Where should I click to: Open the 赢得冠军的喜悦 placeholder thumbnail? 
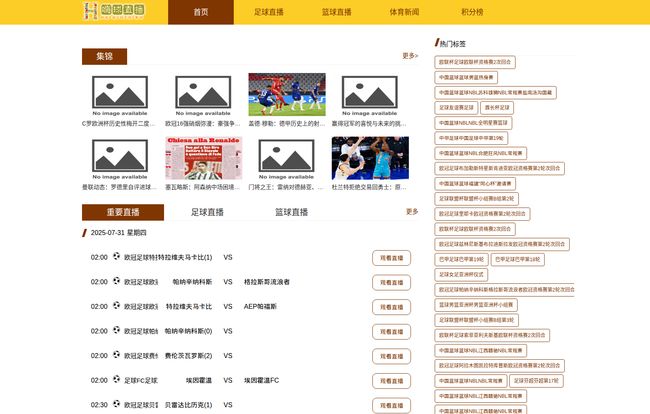point(369,95)
